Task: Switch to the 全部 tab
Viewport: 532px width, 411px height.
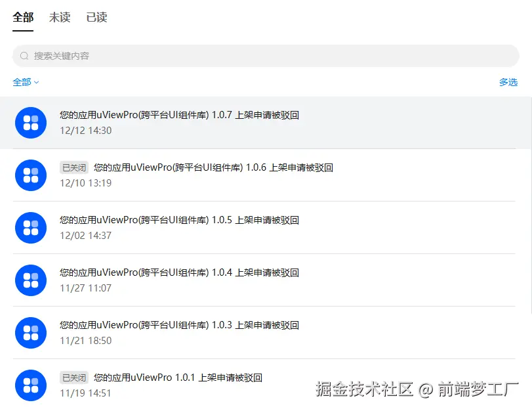Action: 23,17
